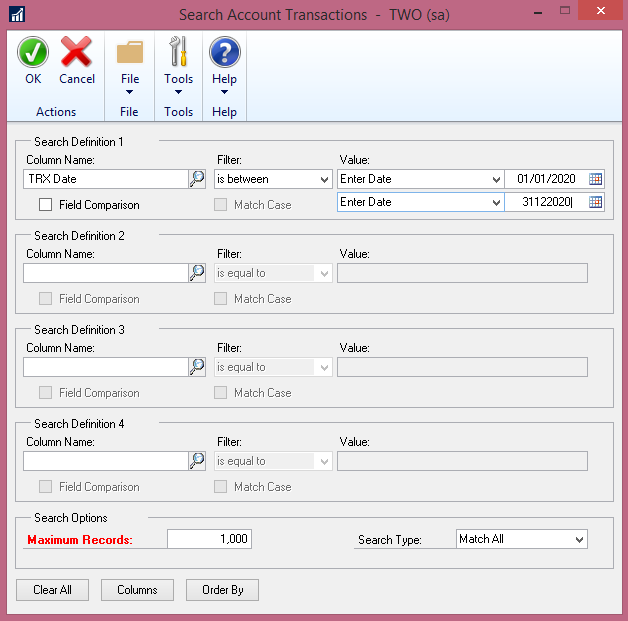Open Search Definition 4 filter dropdown

[273, 461]
